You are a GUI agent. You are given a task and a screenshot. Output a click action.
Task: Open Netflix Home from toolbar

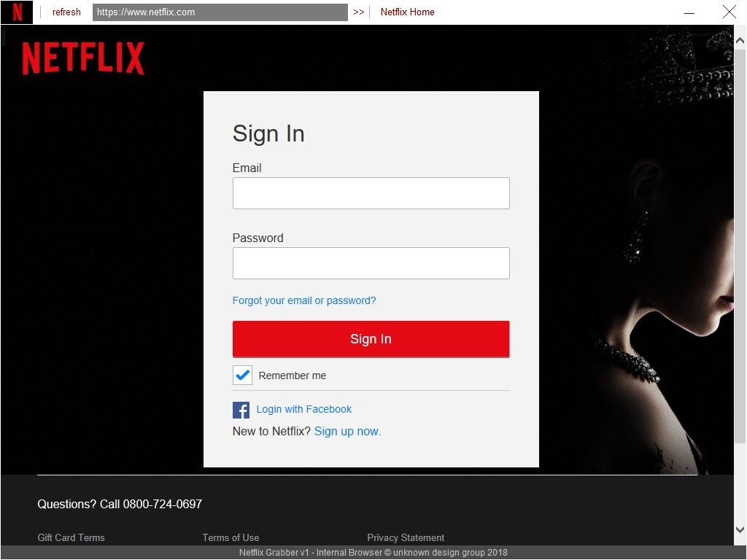(x=407, y=12)
